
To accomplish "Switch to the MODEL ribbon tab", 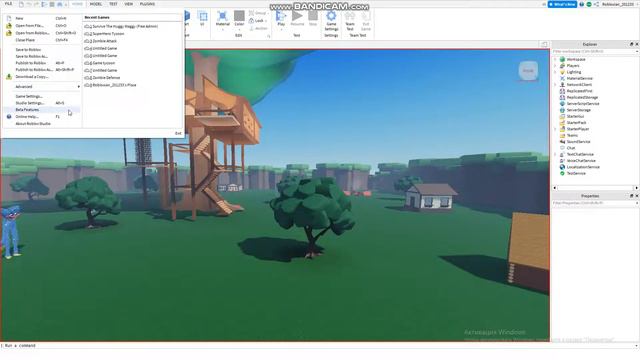I will click(96, 4).
